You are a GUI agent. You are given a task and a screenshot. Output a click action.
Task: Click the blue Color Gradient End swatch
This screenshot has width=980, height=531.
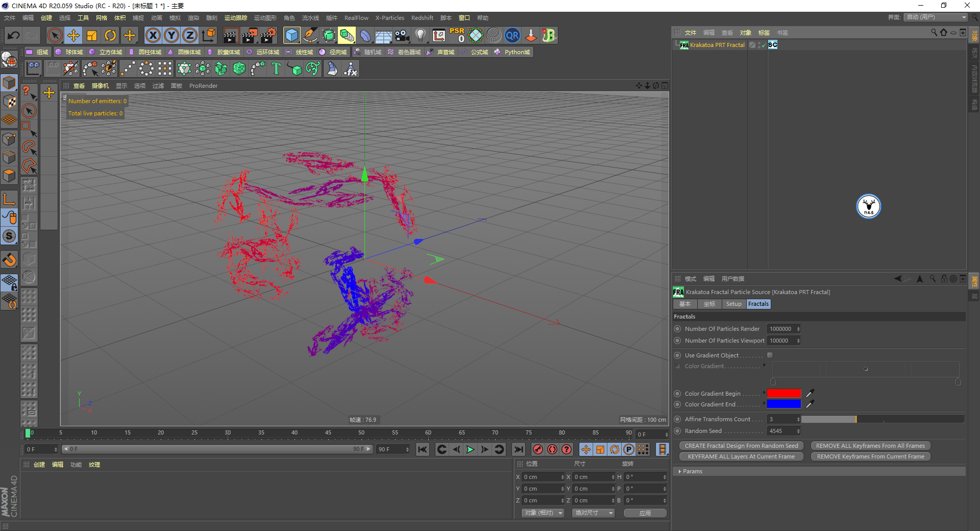click(x=784, y=404)
